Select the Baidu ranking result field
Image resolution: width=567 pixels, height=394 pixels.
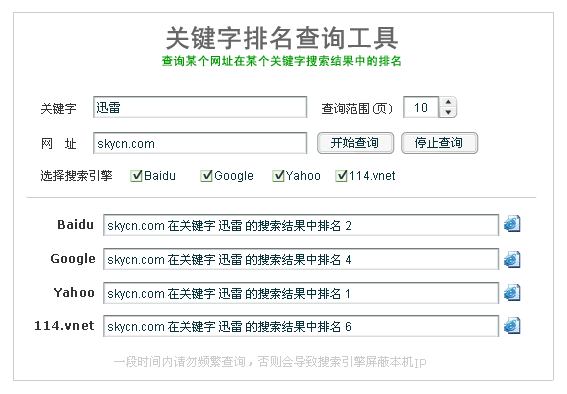coord(301,225)
